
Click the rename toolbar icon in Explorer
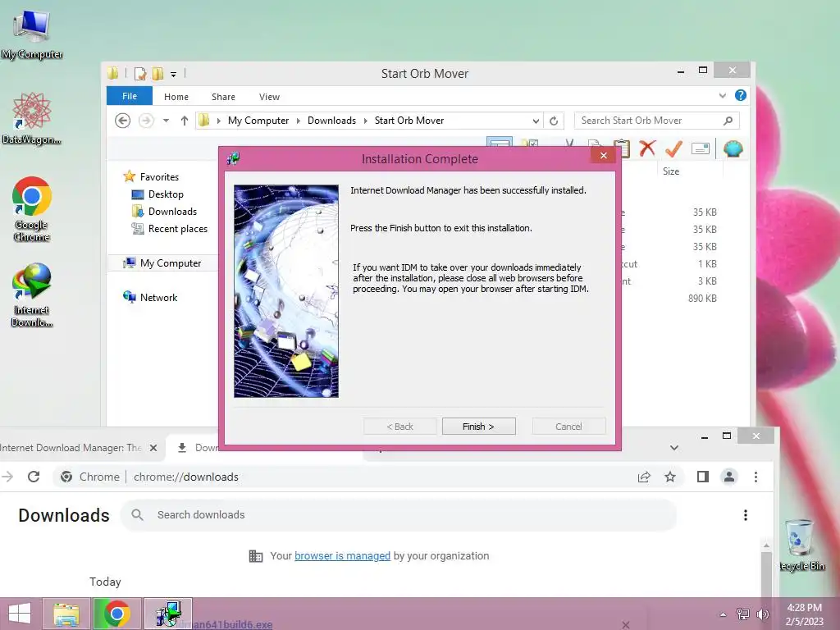tap(701, 148)
